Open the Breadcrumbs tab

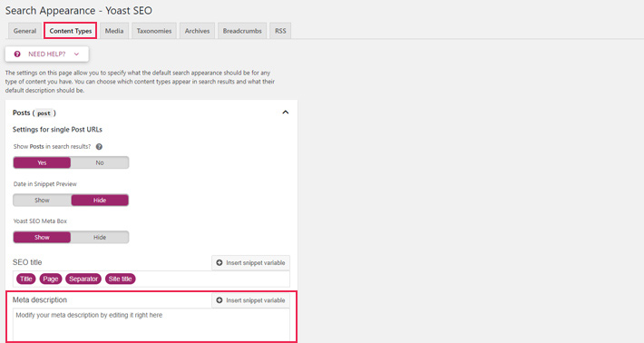click(242, 31)
